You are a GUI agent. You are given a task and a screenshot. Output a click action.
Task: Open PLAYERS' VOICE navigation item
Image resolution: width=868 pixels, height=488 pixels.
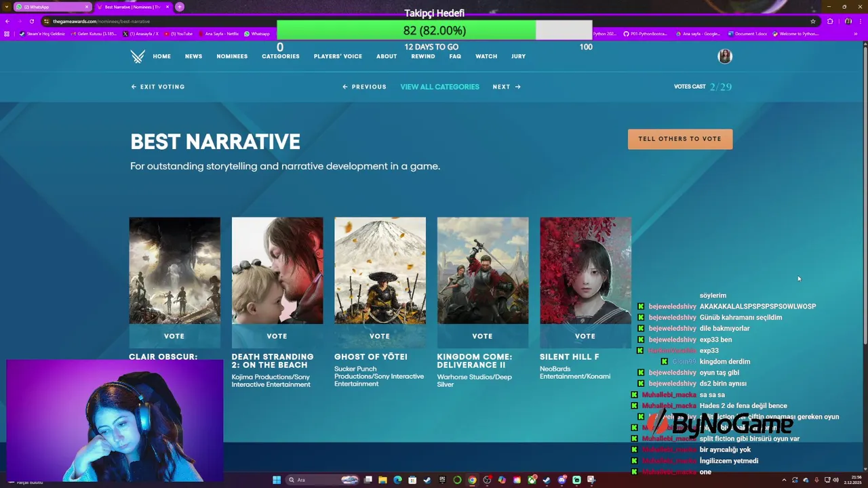(338, 56)
